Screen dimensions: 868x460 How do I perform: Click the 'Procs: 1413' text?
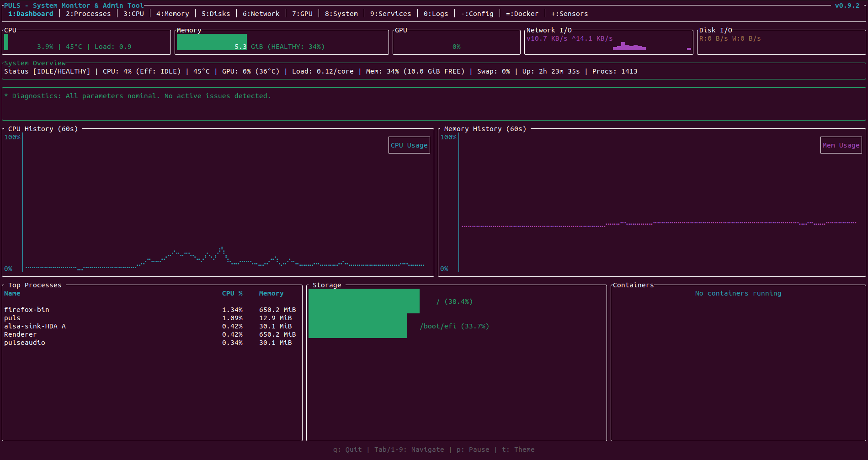coord(615,71)
